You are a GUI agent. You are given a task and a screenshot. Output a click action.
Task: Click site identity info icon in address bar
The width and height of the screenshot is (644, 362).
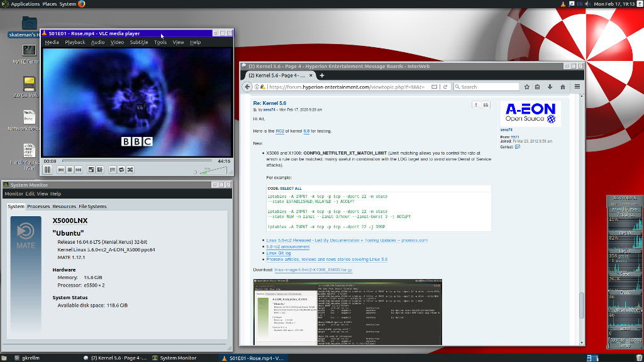pyautogui.click(x=257, y=87)
